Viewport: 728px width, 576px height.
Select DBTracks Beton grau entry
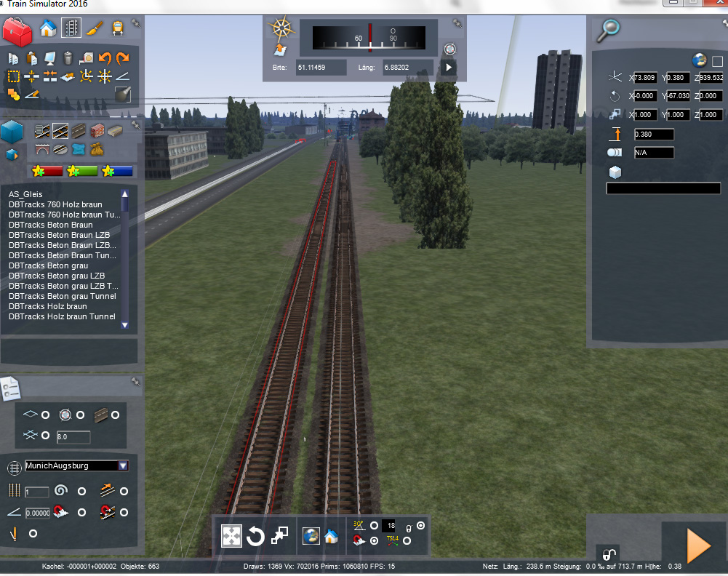[48, 266]
